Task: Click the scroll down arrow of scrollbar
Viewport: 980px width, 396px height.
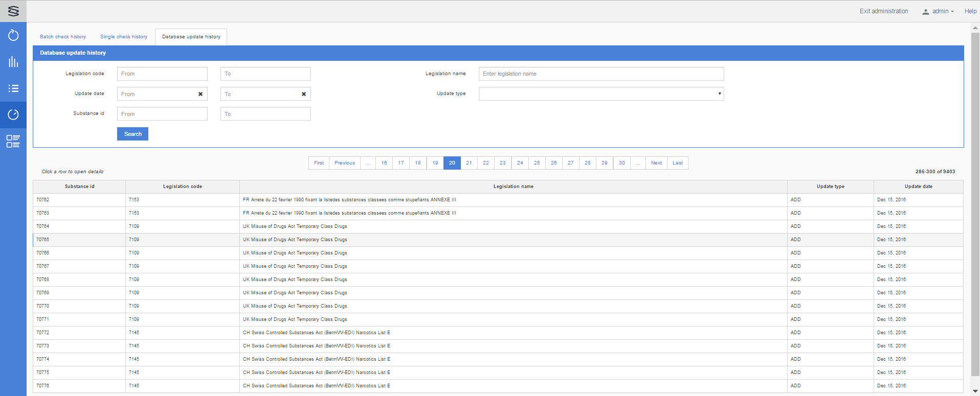Action: (x=975, y=391)
